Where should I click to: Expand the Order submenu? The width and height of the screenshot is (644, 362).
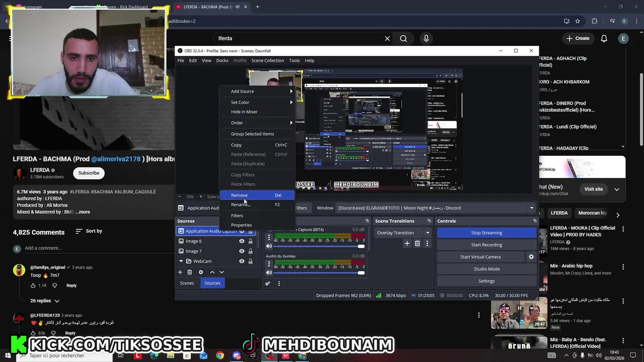tap(258, 123)
